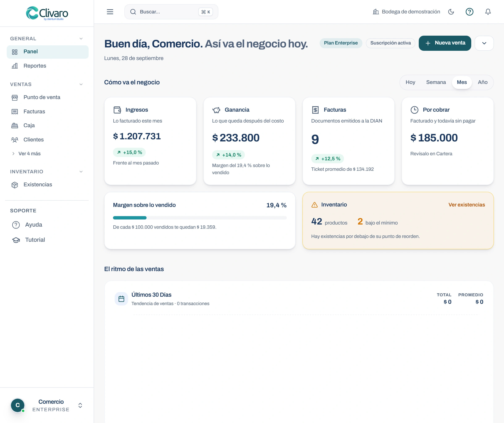The height and width of the screenshot is (423, 504).
Task: Open help via the top-bar question mark icon
Action: tap(469, 12)
